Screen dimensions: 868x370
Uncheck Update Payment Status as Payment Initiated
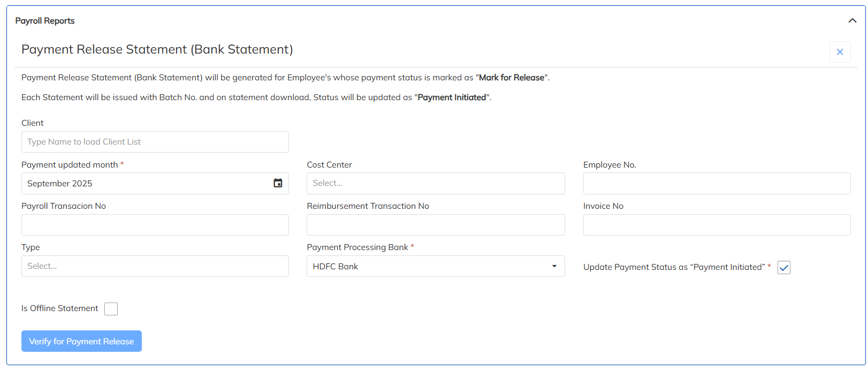[784, 268]
